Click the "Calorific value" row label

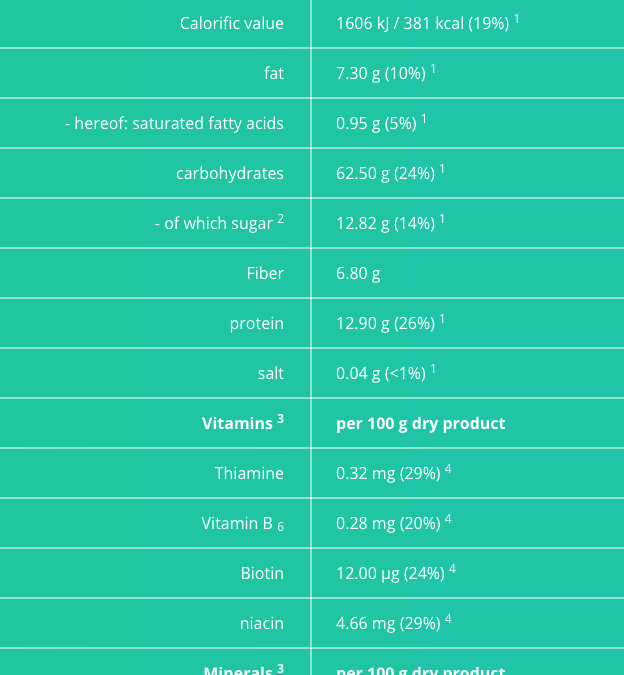[x=231, y=23]
